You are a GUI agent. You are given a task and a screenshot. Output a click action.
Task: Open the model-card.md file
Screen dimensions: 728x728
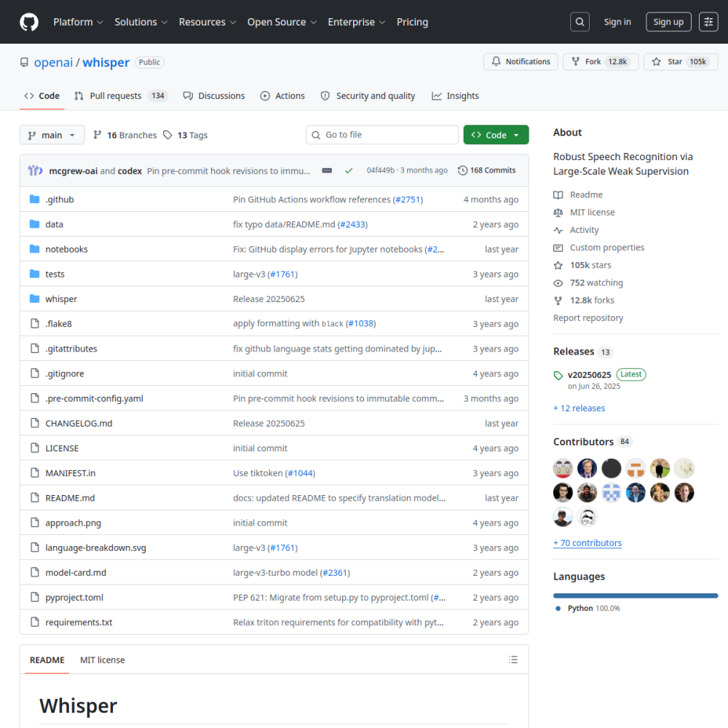pos(76,572)
